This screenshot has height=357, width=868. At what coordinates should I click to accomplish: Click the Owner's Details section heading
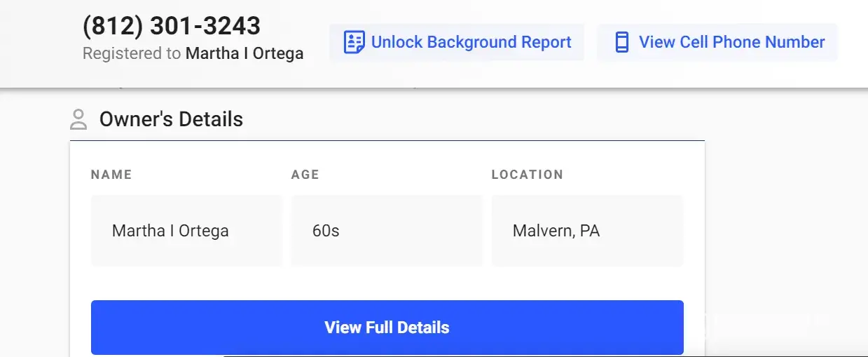(x=171, y=119)
